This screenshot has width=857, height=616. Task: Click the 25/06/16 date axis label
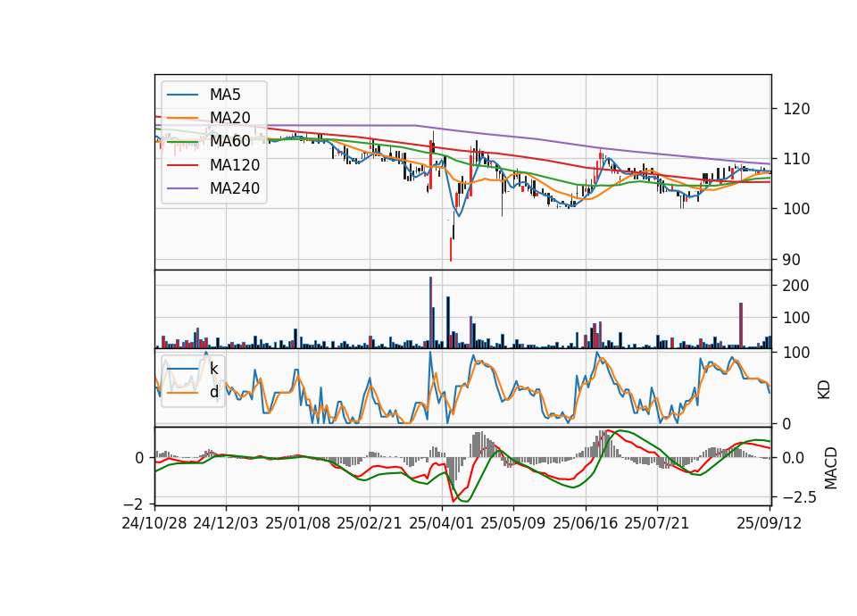(x=586, y=523)
